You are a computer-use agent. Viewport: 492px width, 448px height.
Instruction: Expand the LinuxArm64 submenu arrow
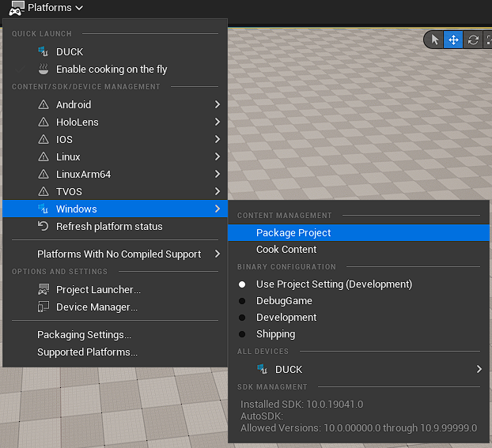tap(218, 174)
